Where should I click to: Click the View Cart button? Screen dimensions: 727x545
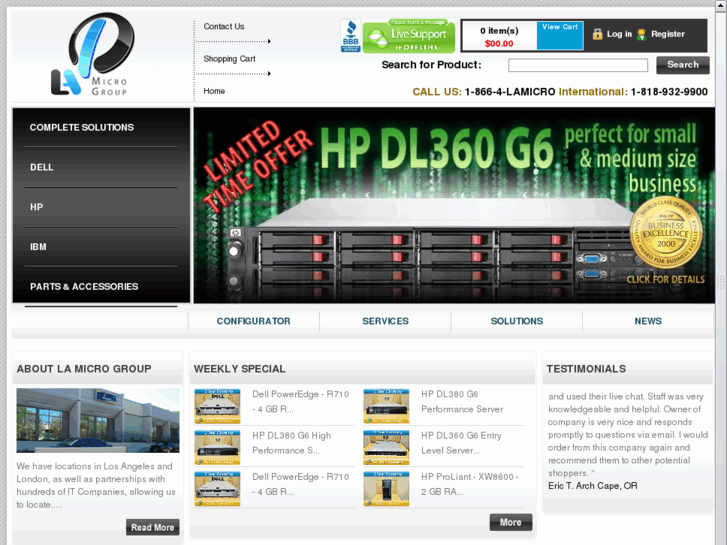click(x=560, y=36)
